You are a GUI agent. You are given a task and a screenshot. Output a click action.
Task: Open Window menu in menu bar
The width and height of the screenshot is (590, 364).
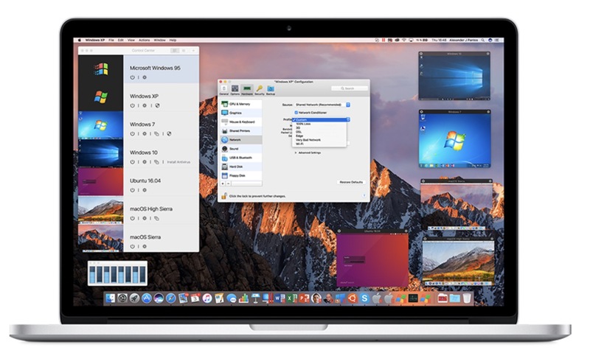159,40
